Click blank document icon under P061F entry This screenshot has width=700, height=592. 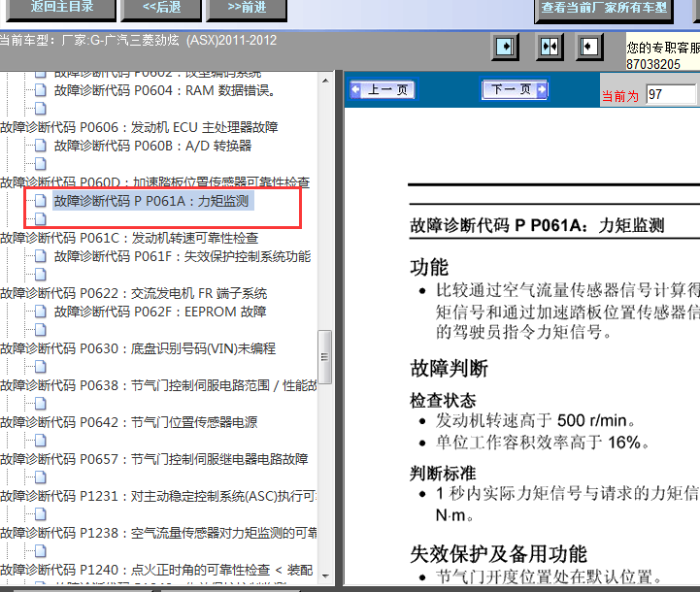pos(41,275)
